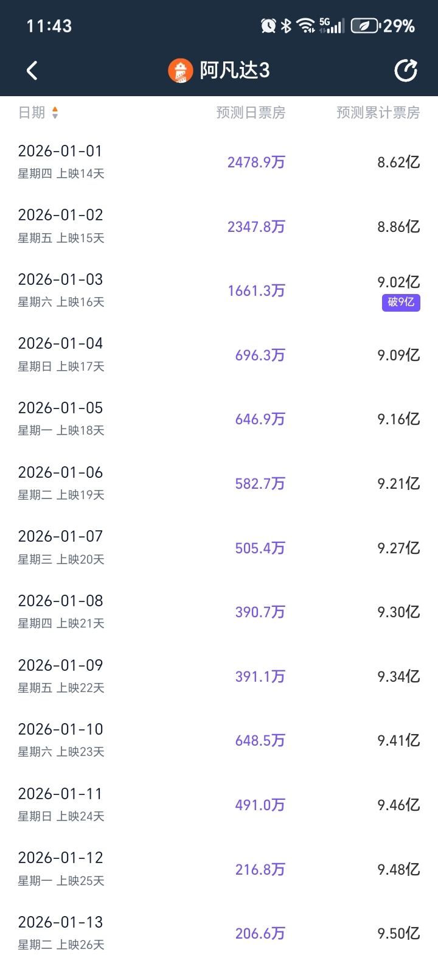Tap the 648.5万 forecast figure
The image size is (438, 980).
[260, 741]
